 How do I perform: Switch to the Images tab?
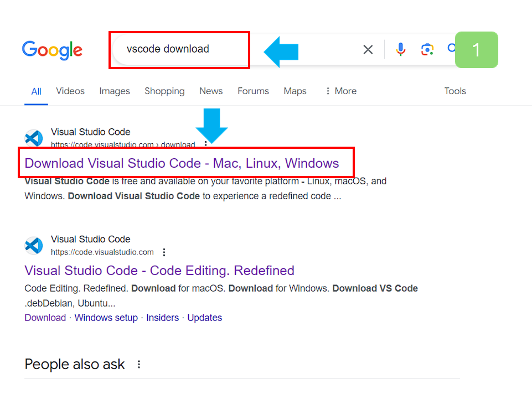tap(114, 91)
